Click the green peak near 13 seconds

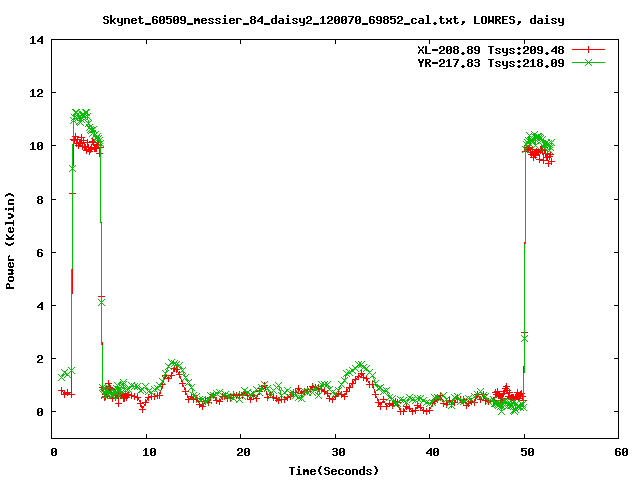coord(174,363)
